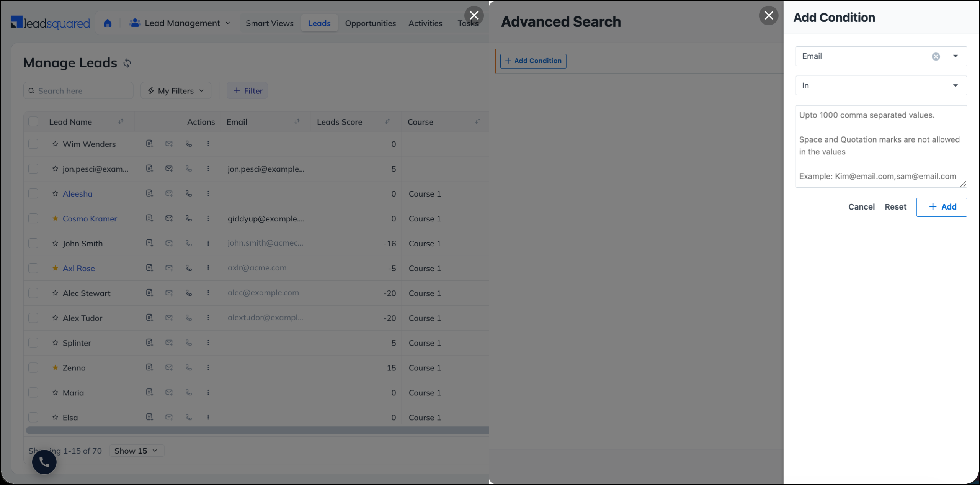Sort by Email column icon
This screenshot has height=485, width=980.
click(x=297, y=121)
